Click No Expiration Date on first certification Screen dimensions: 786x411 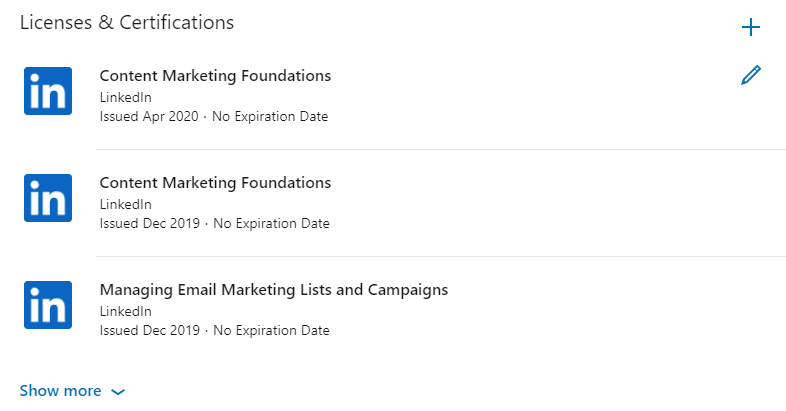pyautogui.click(x=270, y=116)
